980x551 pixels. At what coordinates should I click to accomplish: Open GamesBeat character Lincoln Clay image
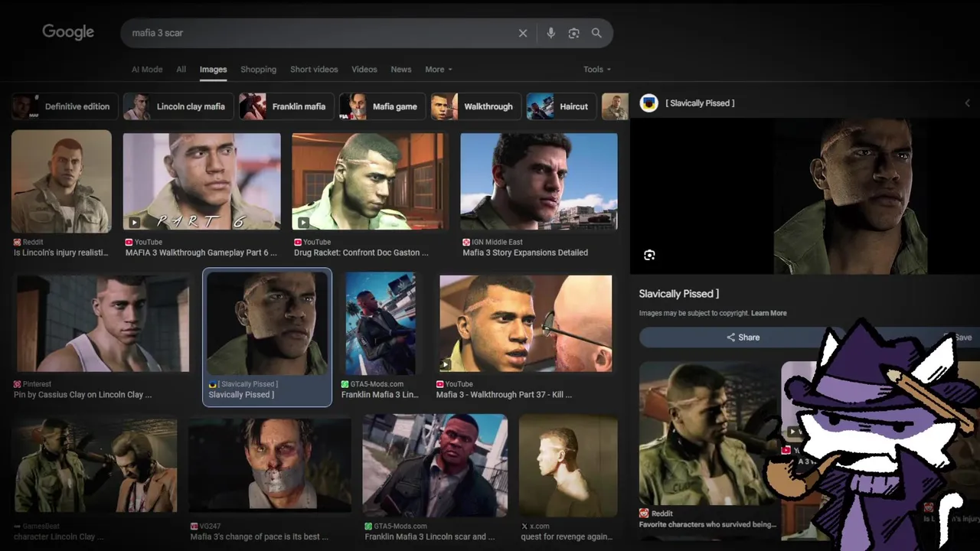[95, 465]
